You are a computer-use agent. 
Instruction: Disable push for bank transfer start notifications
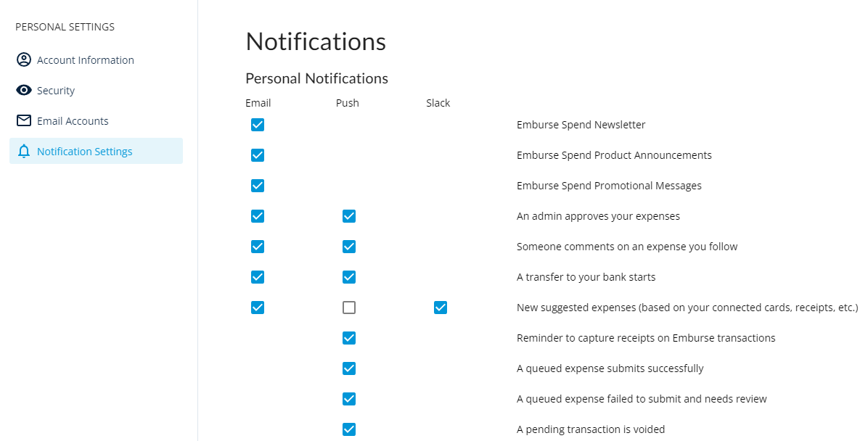(x=349, y=277)
